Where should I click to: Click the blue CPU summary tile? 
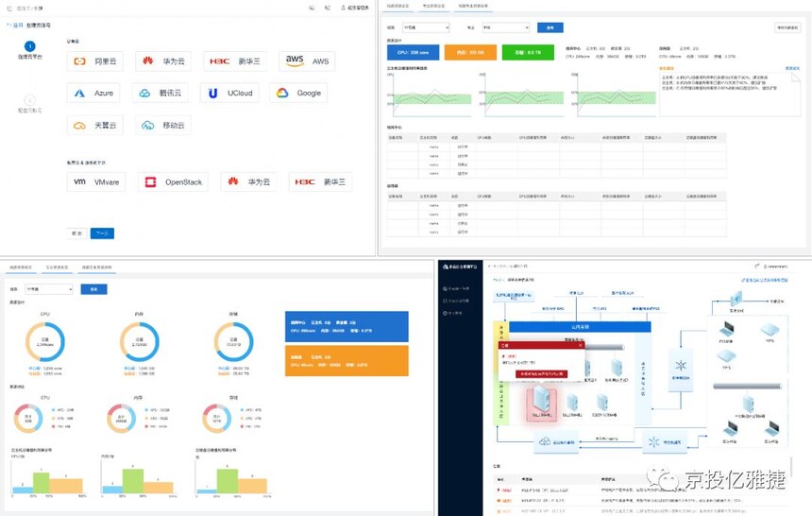[413, 52]
